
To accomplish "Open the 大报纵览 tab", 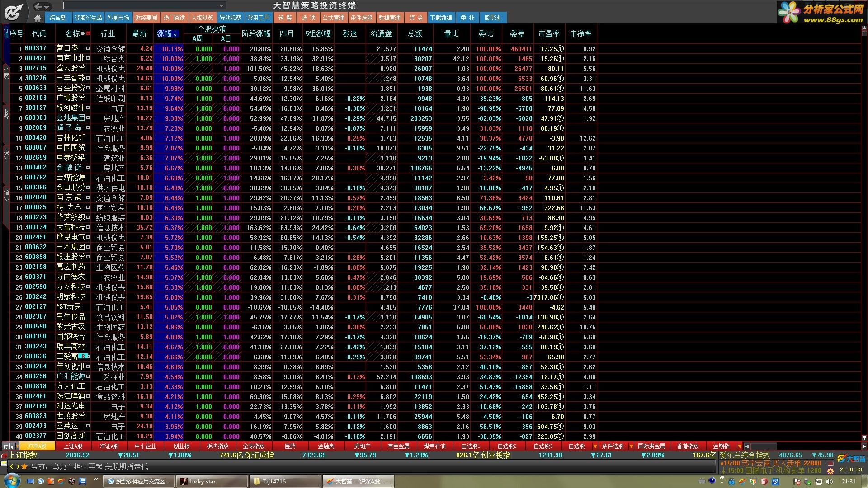I will 202,18.
